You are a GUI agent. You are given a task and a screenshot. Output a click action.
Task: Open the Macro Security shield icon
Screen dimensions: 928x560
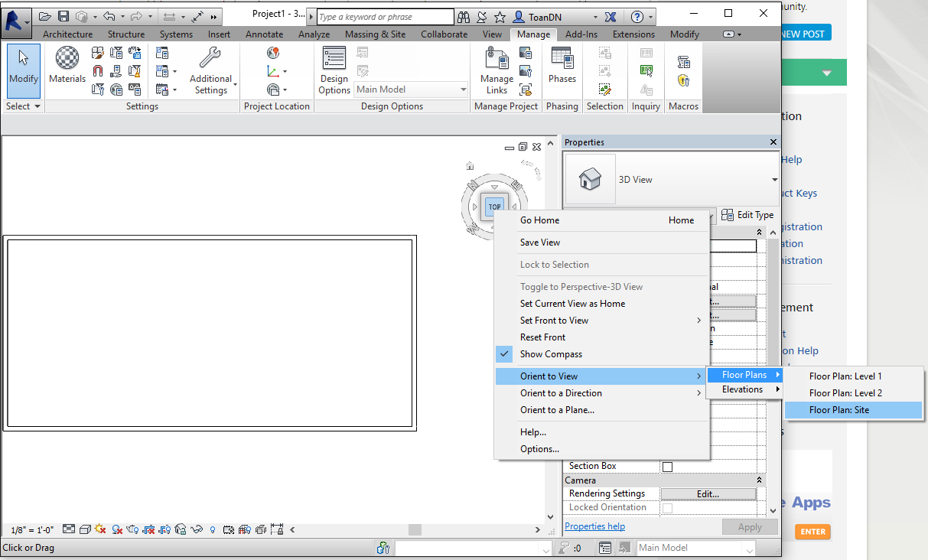coord(684,80)
